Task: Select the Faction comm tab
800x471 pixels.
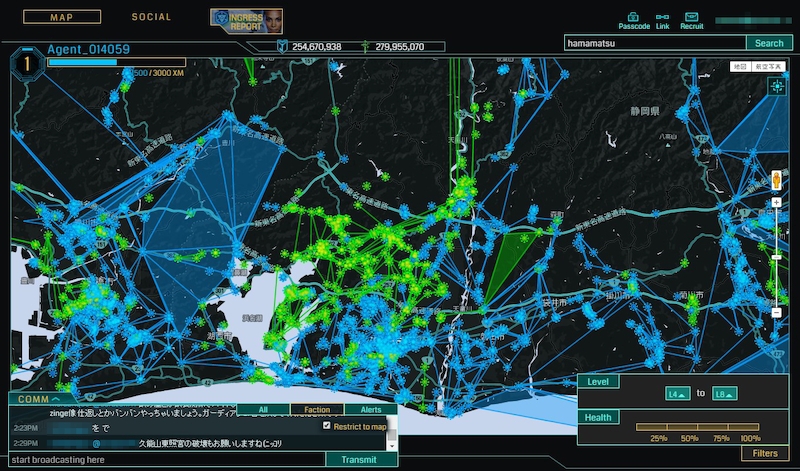Action: click(x=317, y=410)
